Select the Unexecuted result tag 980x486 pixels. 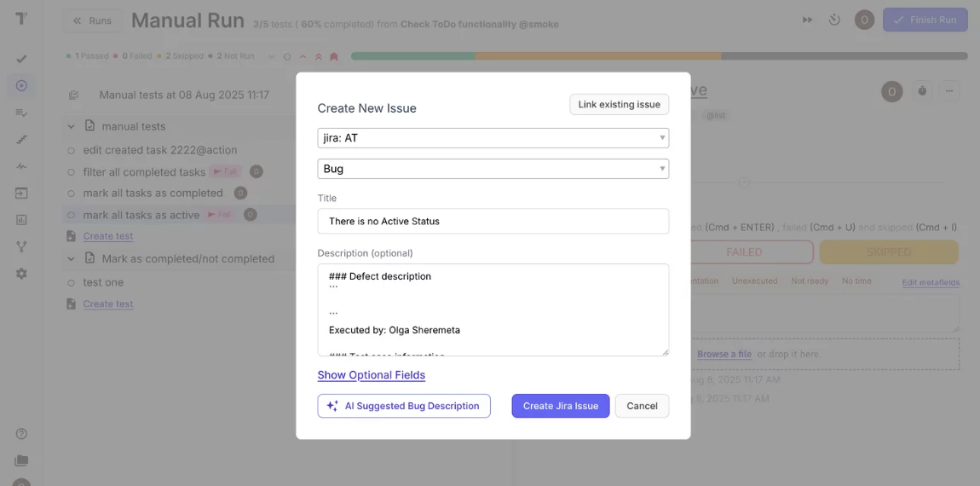(754, 281)
